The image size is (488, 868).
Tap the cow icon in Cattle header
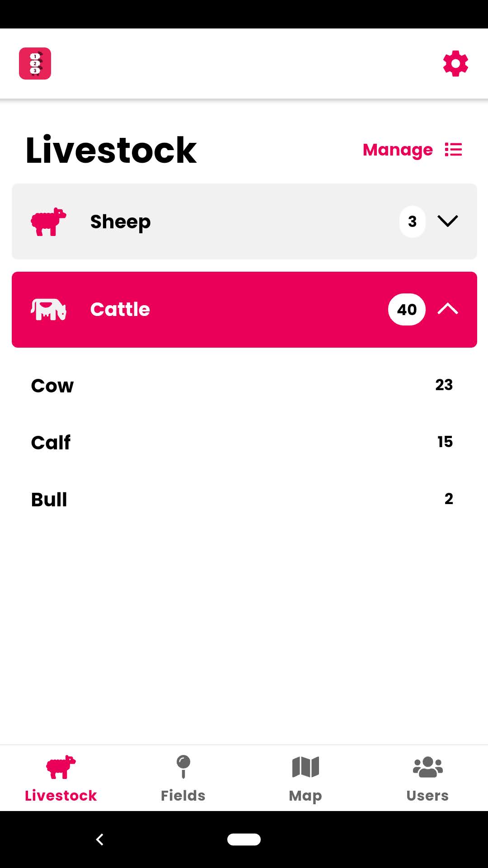point(48,310)
